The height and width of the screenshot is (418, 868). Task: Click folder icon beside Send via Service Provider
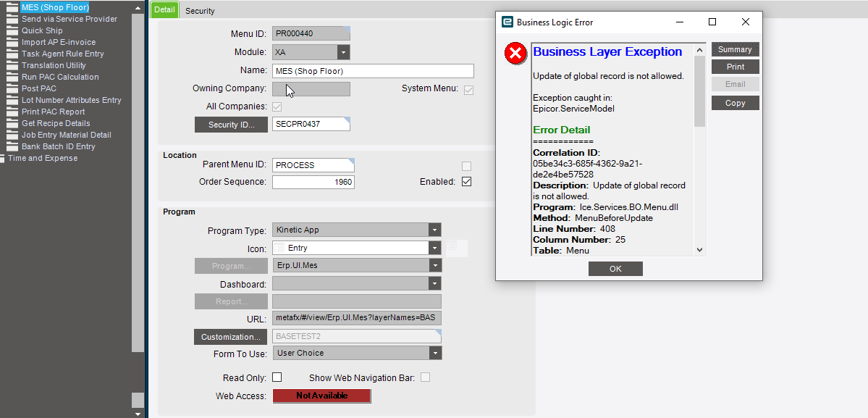point(12,19)
